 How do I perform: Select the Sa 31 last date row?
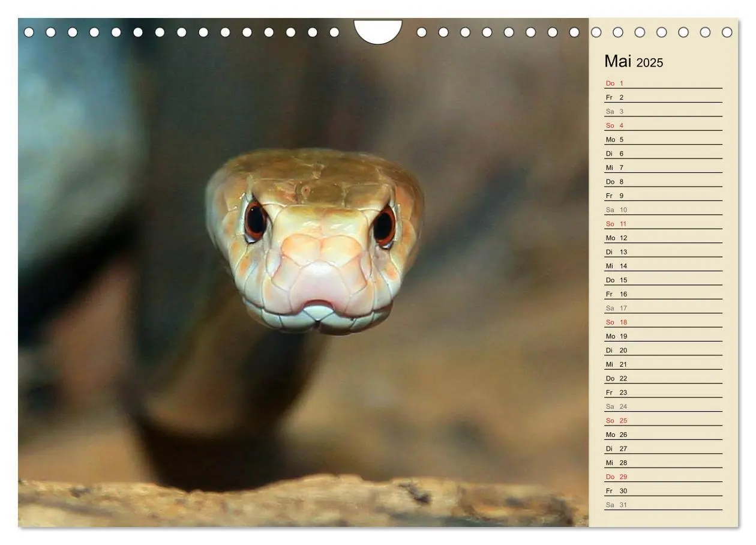pos(663,505)
